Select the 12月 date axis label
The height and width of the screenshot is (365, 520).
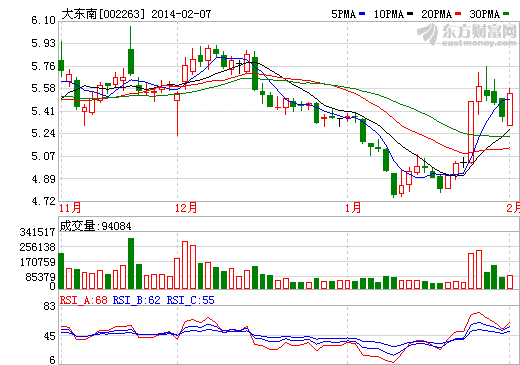pyautogui.click(x=186, y=208)
